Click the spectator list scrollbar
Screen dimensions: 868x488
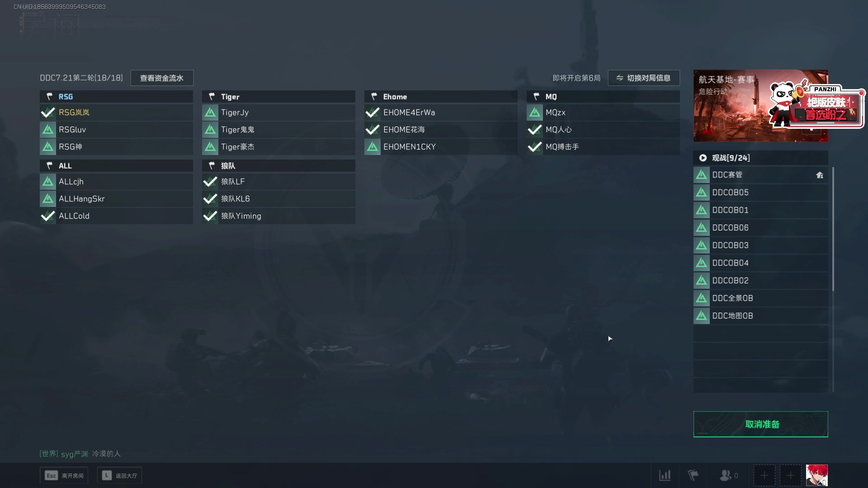(x=833, y=230)
